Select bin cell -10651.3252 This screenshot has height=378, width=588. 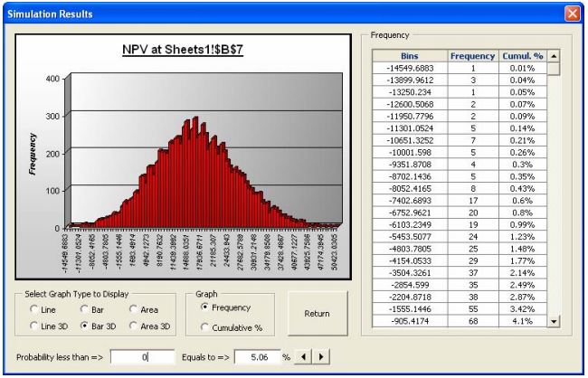tap(410, 141)
